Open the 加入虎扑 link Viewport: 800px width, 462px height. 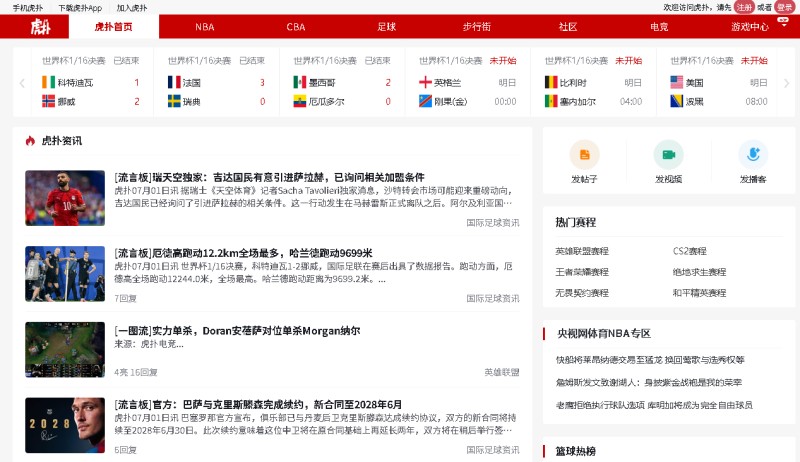point(132,8)
